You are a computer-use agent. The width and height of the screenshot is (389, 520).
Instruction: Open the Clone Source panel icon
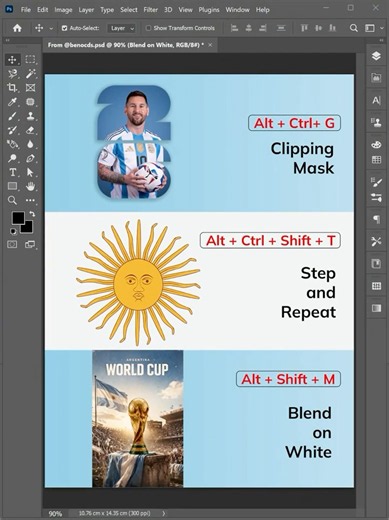click(x=376, y=122)
